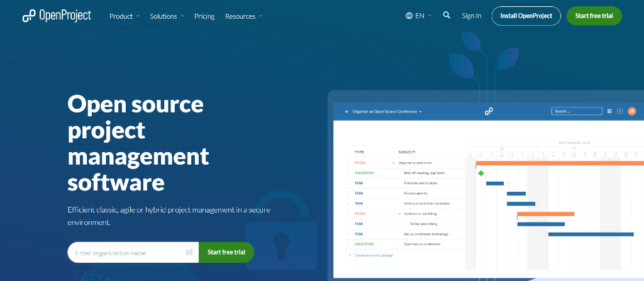Focus the Enter organization name field
The height and width of the screenshot is (281, 644).
[133, 252]
